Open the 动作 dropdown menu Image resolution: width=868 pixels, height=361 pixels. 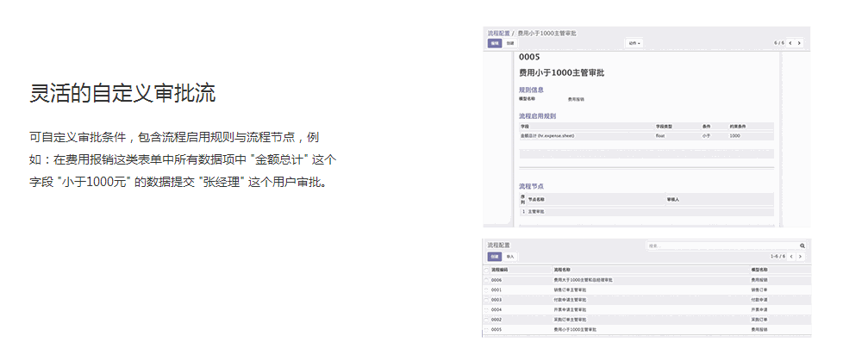634,42
